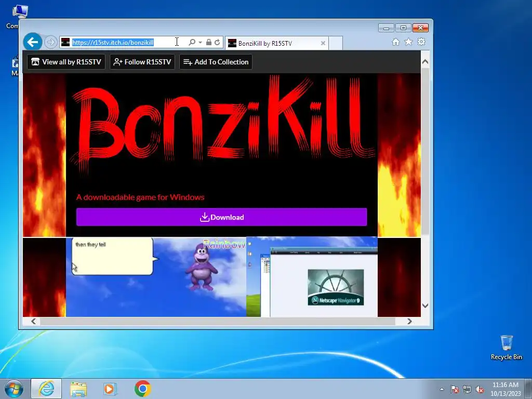
Task: Refresh the page with the reload icon
Action: tap(218, 42)
